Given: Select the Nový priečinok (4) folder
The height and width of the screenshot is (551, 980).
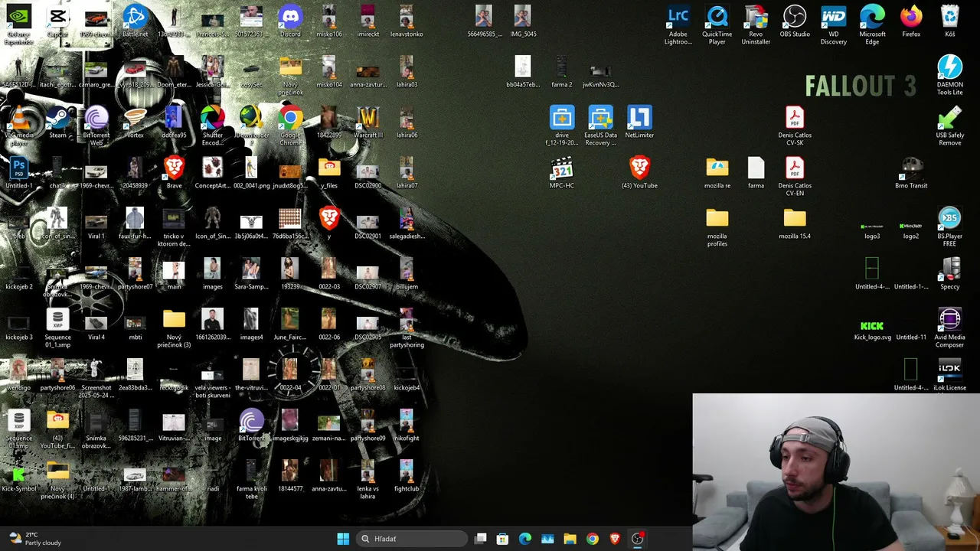Looking at the screenshot, I should [x=57, y=480].
